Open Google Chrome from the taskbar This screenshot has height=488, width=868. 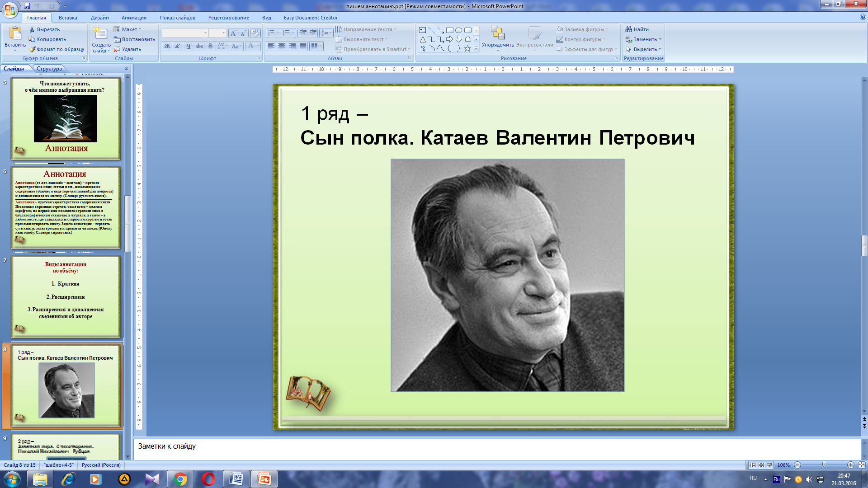point(180,479)
